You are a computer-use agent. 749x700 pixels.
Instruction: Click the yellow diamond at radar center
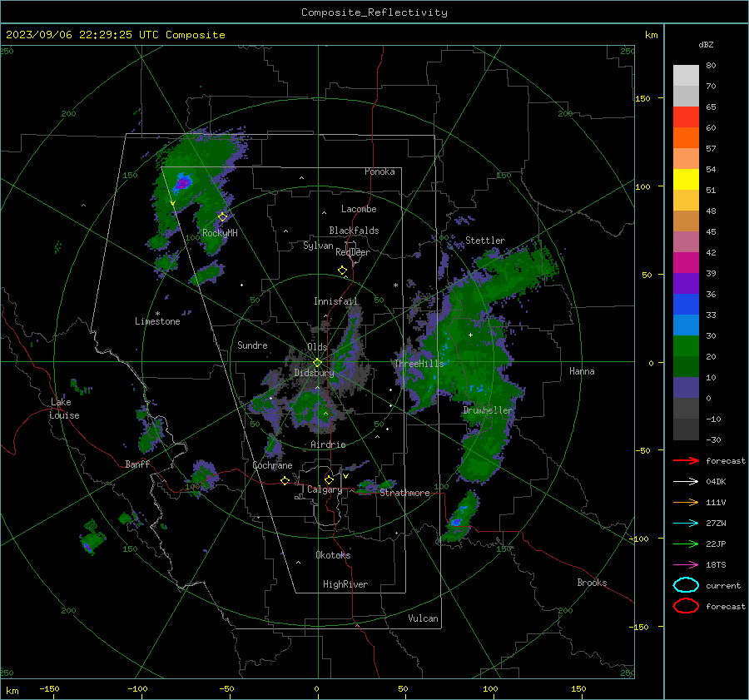[x=317, y=363]
